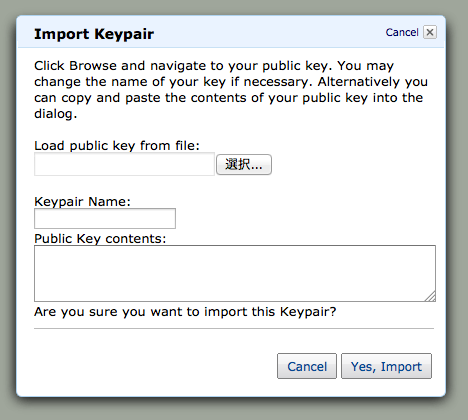468x420 pixels.
Task: Confirm with the Yes, Import button
Action: coord(386,366)
